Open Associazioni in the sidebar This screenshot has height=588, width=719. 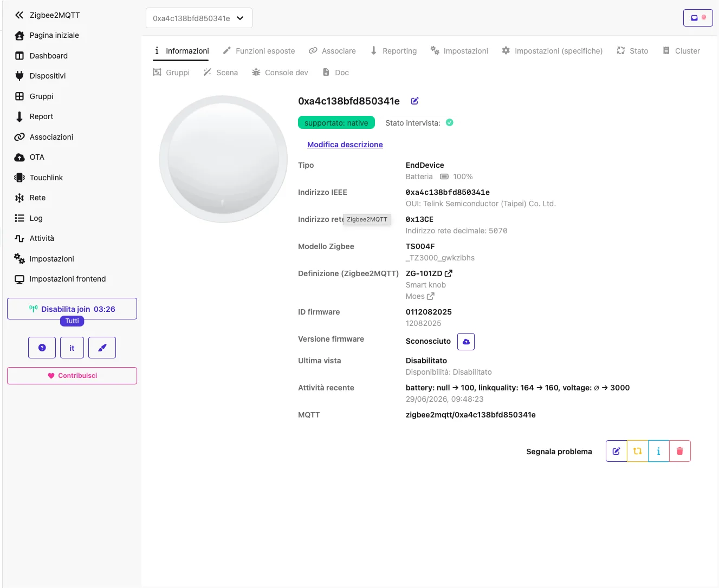(x=44, y=137)
